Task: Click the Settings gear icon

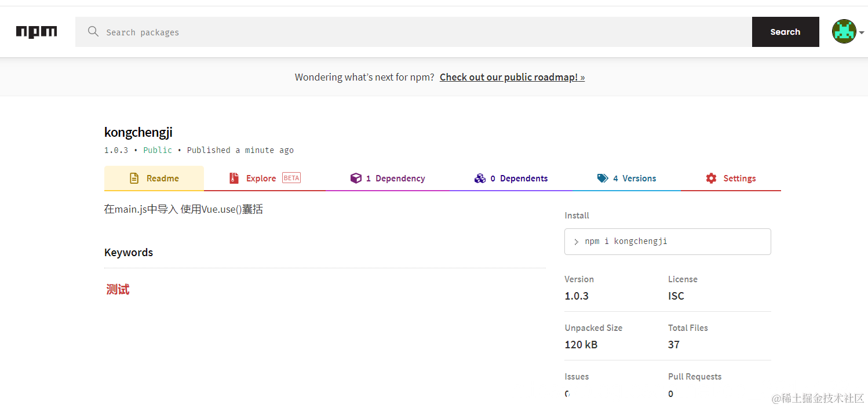Action: coord(712,178)
